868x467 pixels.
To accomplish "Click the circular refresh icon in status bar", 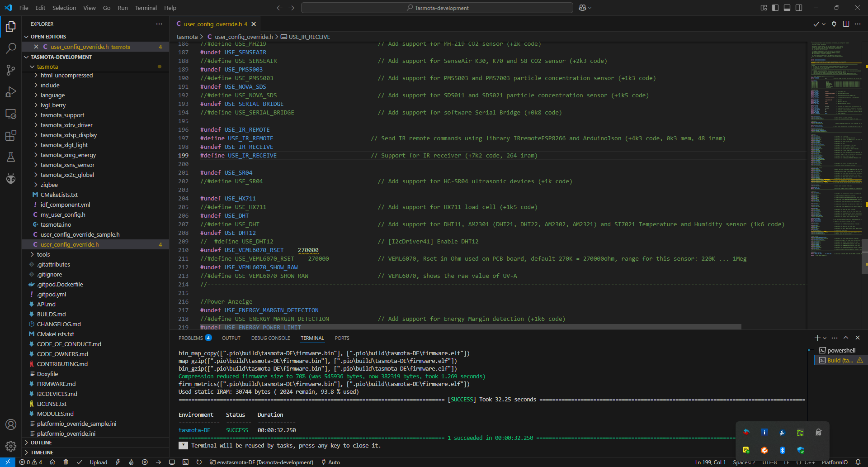I will click(x=199, y=462).
